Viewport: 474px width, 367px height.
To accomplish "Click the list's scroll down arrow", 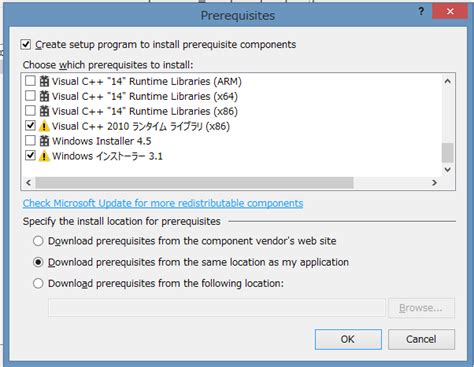I will [x=448, y=170].
